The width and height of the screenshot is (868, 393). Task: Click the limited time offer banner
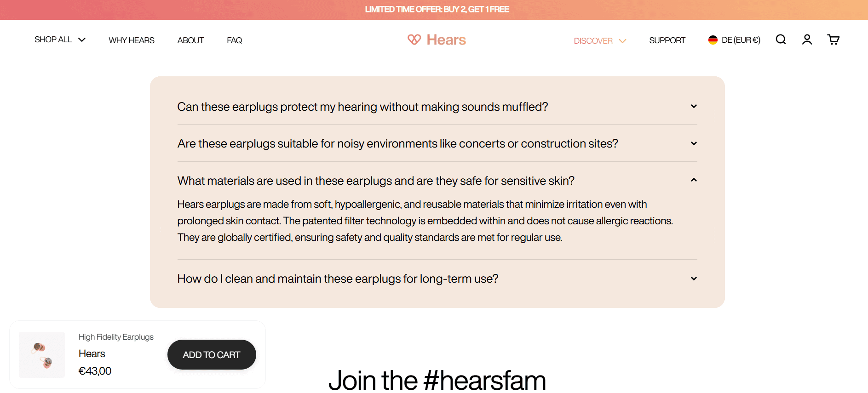437,9
